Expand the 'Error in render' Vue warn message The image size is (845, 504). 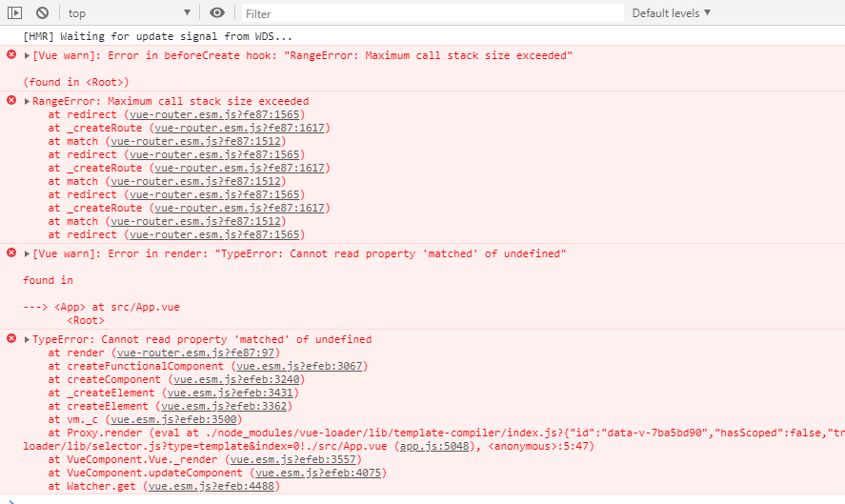(27, 253)
